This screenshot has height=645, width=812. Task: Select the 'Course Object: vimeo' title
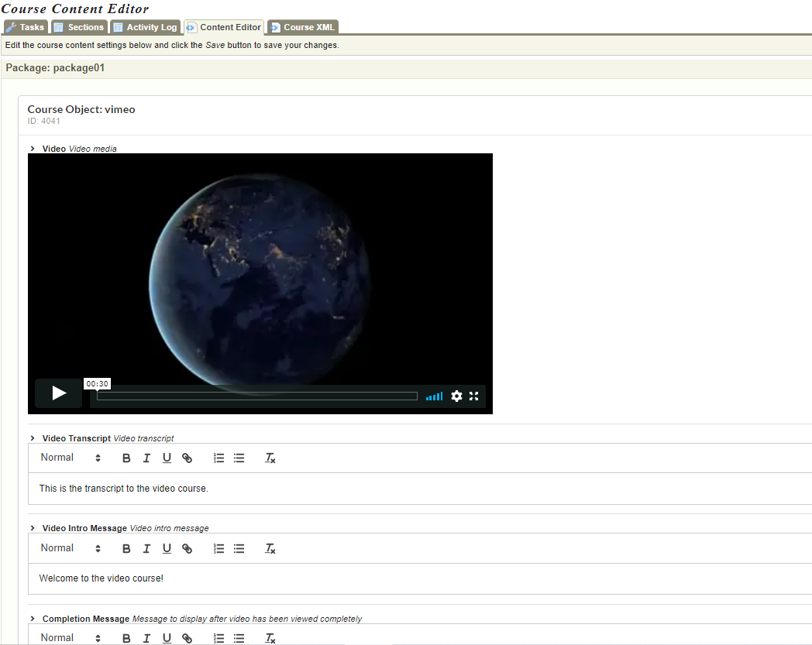(x=81, y=109)
